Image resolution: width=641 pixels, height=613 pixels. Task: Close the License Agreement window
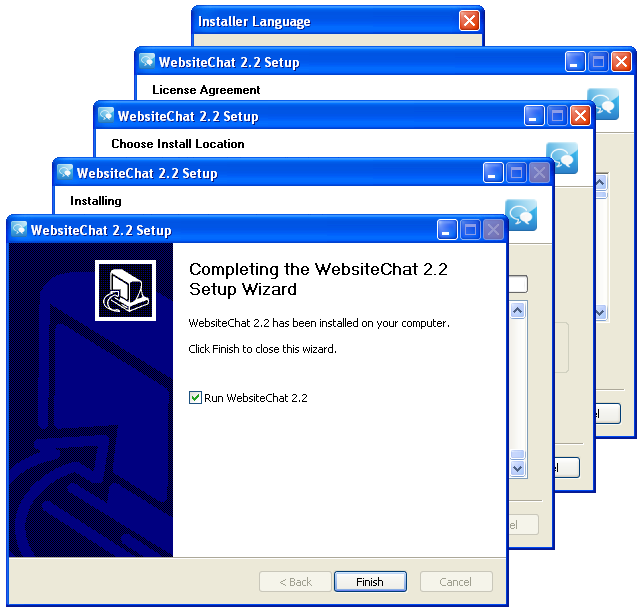tap(621, 62)
